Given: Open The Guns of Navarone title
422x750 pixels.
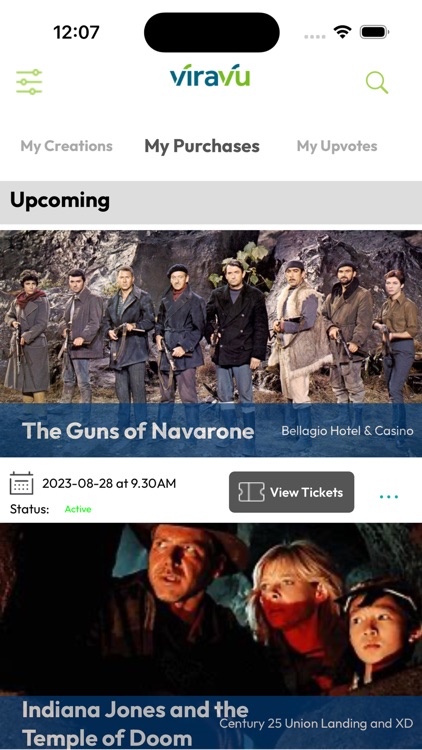Looking at the screenshot, I should pyautogui.click(x=138, y=431).
